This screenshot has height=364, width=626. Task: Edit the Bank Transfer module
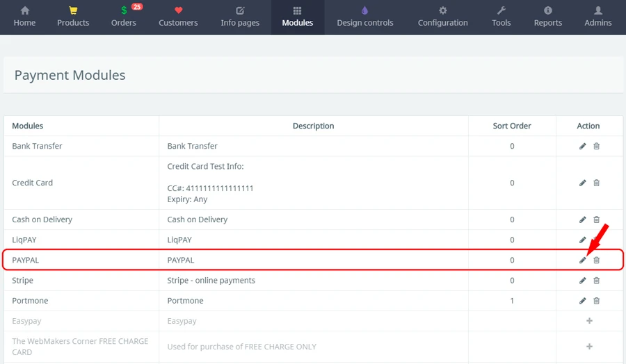[x=583, y=146]
